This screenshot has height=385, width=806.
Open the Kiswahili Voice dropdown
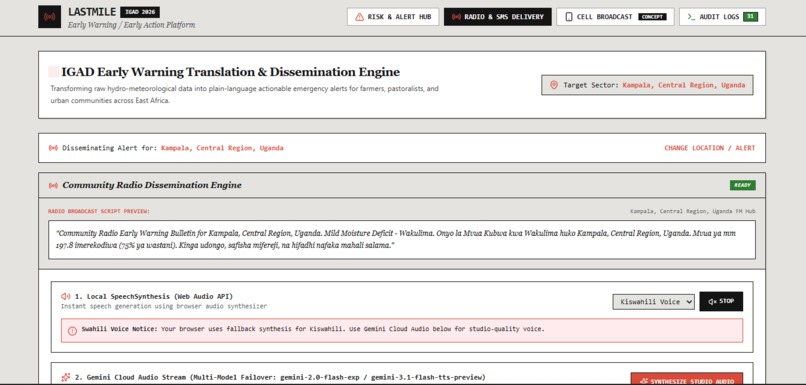[x=653, y=302]
